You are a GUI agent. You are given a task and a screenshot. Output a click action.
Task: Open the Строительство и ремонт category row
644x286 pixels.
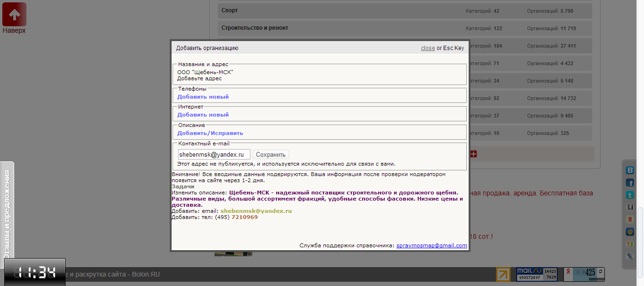pos(405,28)
